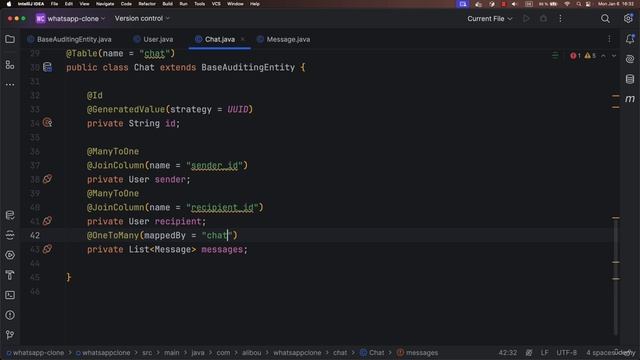
Task: Click the mappedBy "chat" string value
Action: tap(217, 235)
